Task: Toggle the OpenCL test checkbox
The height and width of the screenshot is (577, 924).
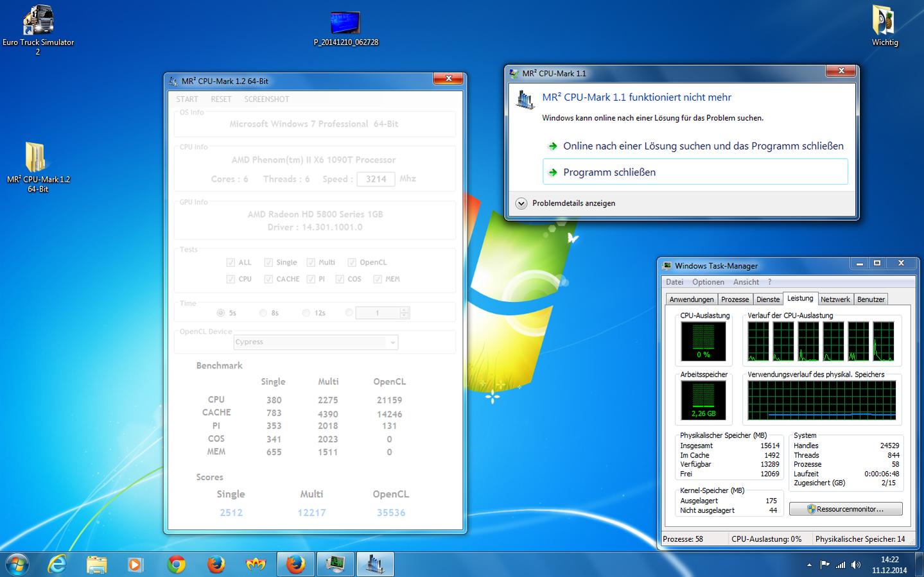Action: point(352,262)
